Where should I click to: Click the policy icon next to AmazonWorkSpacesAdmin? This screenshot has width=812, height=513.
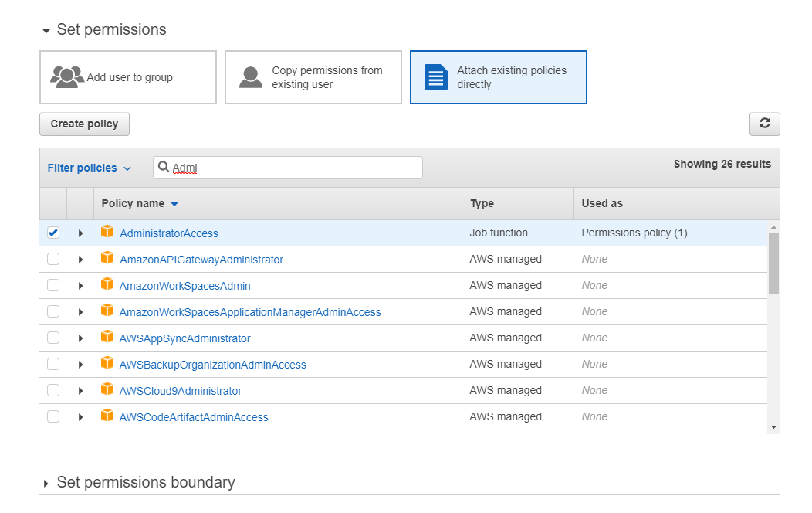click(107, 285)
